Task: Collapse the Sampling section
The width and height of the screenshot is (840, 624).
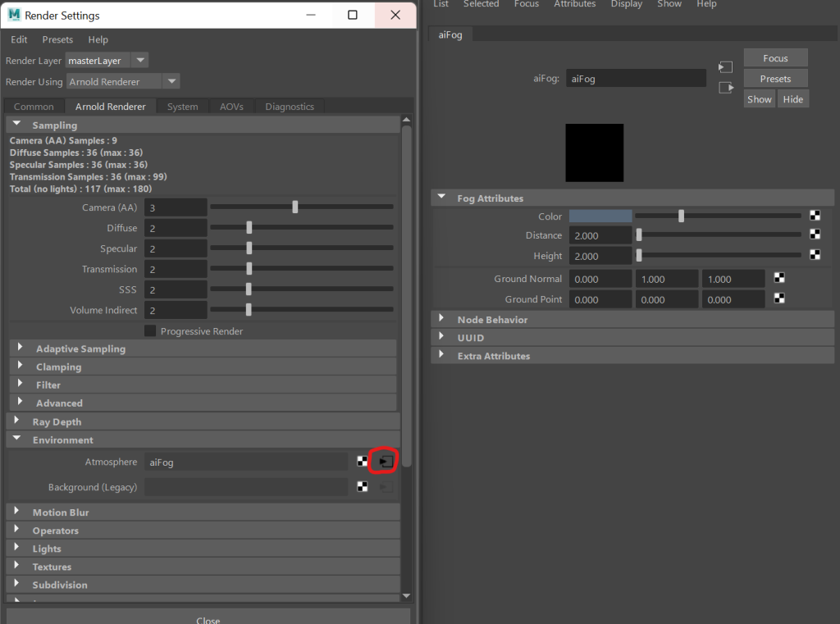Action: pyautogui.click(x=16, y=125)
